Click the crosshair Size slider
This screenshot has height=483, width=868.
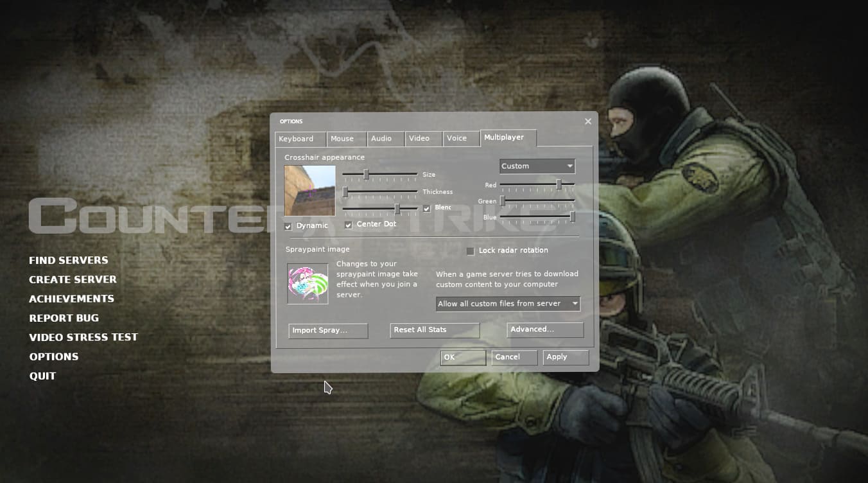click(380, 175)
